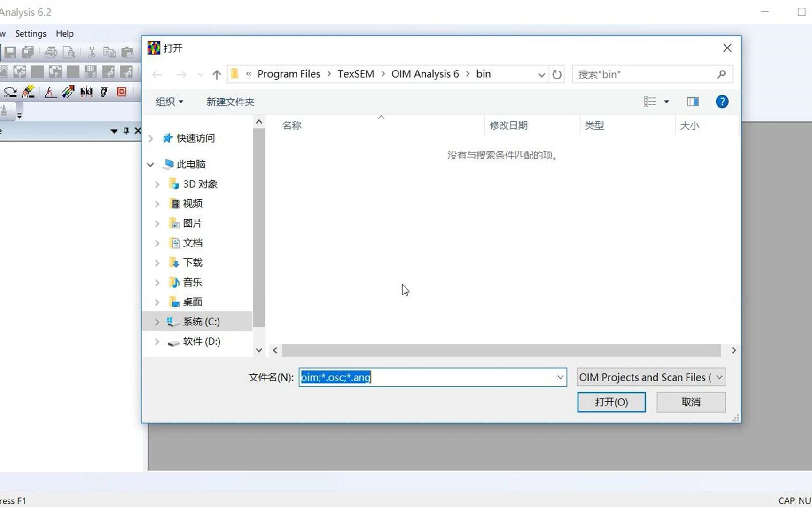Screen dimensions: 812x508
Task: Click the g-bar orientation toolbar icon
Action: click(103, 92)
